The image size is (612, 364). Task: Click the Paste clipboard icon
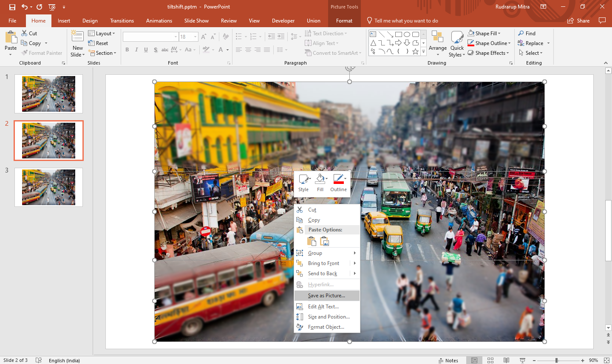11,37
